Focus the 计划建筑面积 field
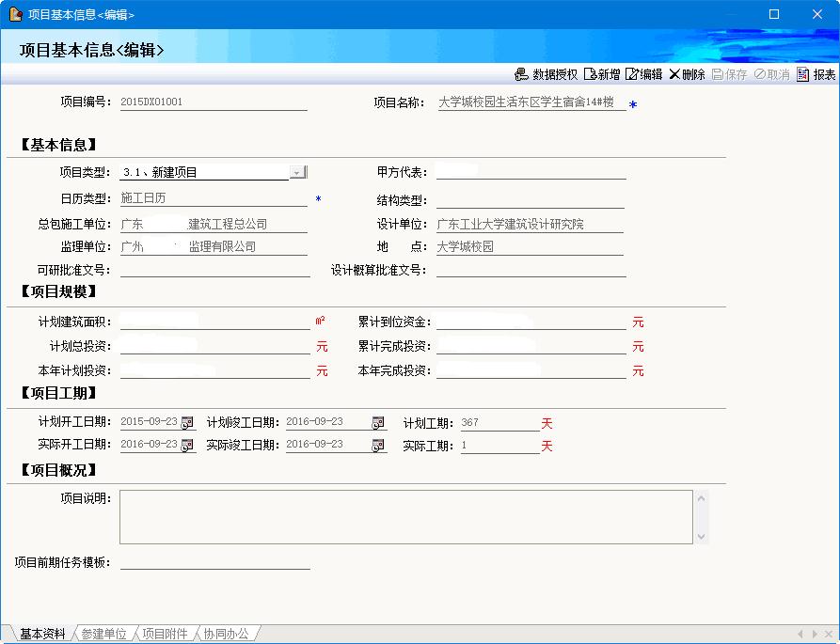The height and width of the screenshot is (644, 840). (214, 322)
